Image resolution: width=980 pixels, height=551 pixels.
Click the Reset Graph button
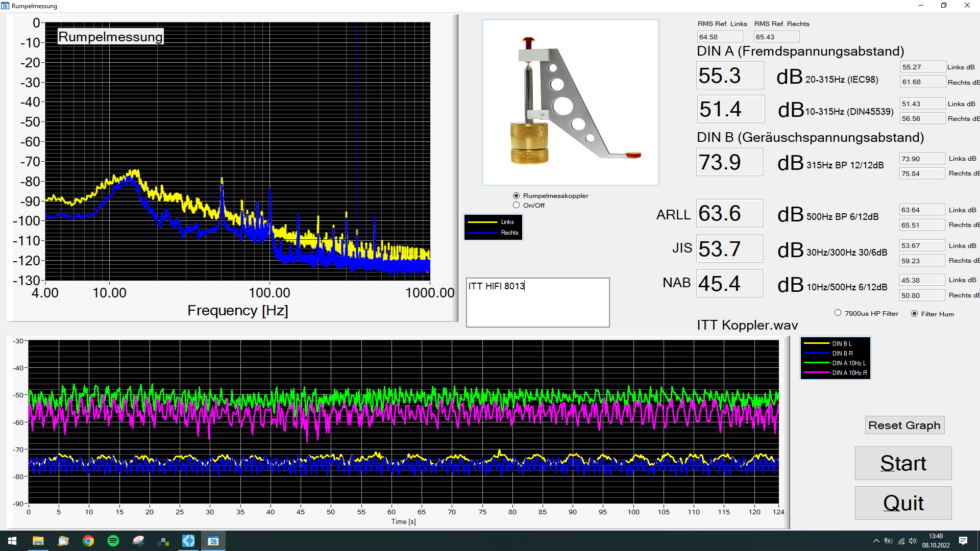pos(904,425)
